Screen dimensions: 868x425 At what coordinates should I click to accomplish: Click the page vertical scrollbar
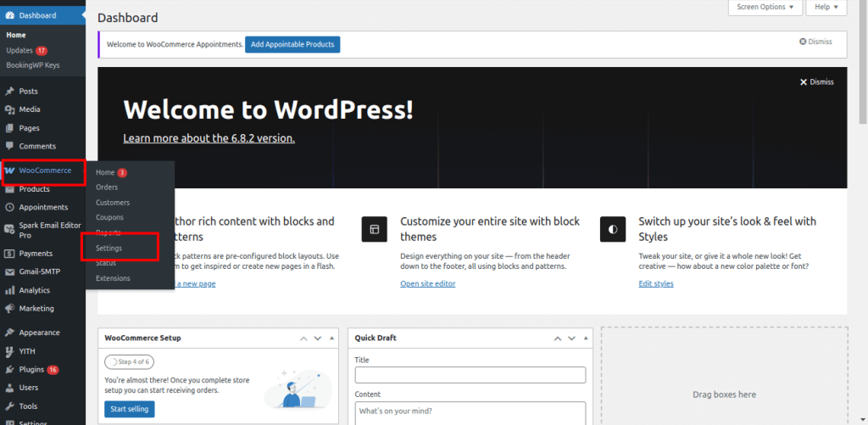click(x=863, y=61)
